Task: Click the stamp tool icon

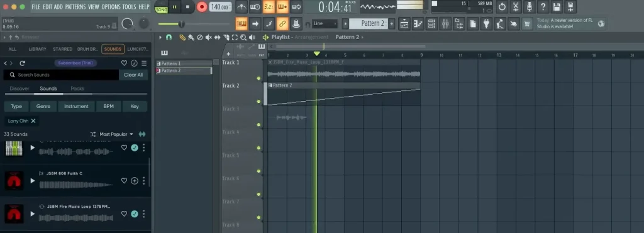Action: pos(296,24)
